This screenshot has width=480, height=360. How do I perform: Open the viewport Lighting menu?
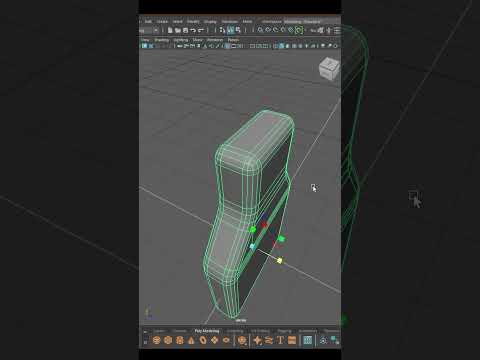tap(181, 40)
